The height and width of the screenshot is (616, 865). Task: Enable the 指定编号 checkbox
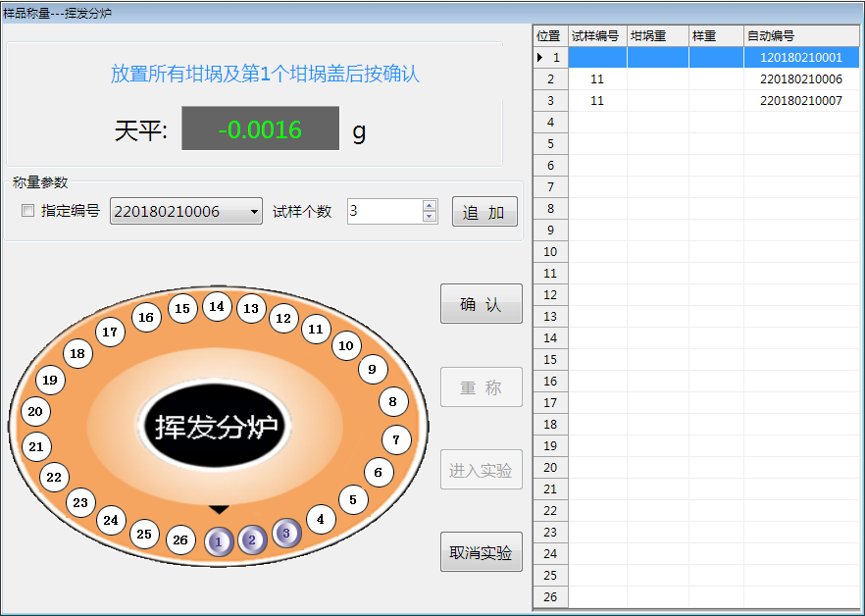(27, 211)
